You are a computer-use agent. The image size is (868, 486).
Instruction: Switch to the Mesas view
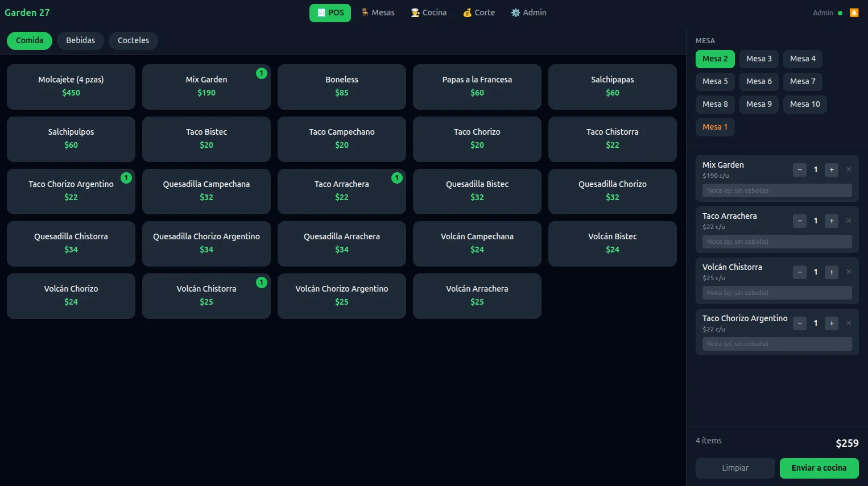[x=378, y=13]
